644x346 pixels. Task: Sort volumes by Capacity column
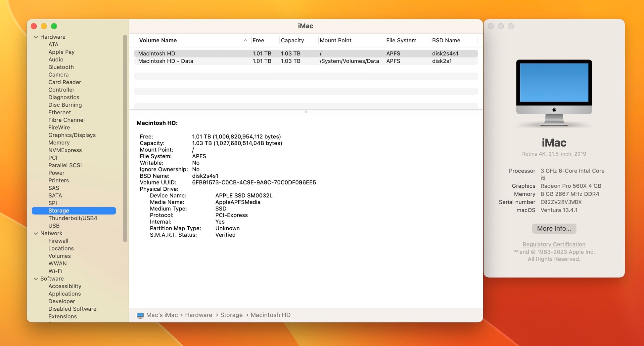pos(292,40)
